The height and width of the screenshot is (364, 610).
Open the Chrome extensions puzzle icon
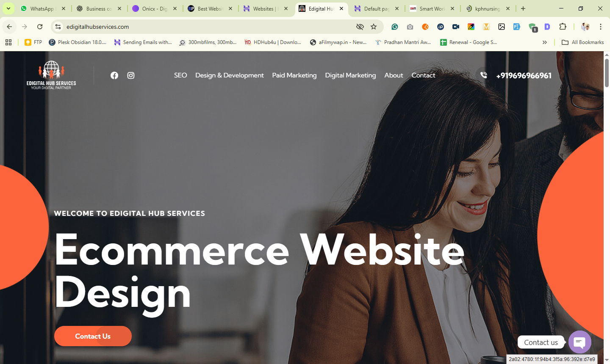[563, 27]
